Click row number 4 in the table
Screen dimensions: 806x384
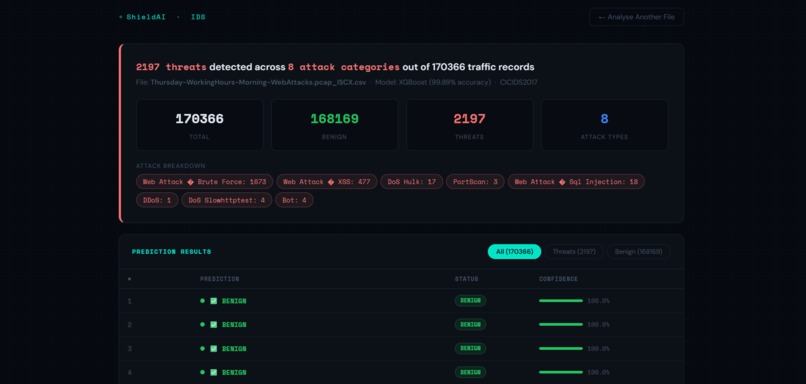click(x=130, y=372)
